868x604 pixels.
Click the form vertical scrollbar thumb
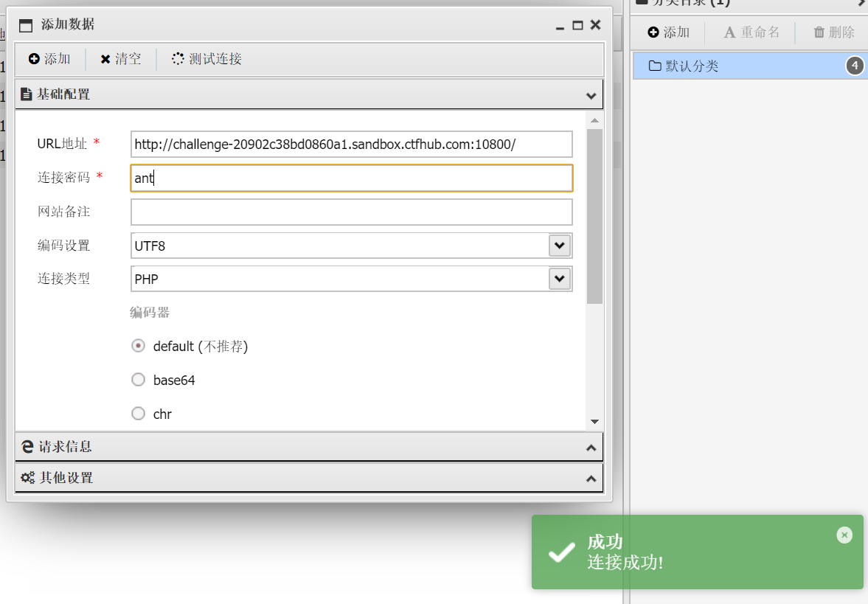[x=594, y=217]
